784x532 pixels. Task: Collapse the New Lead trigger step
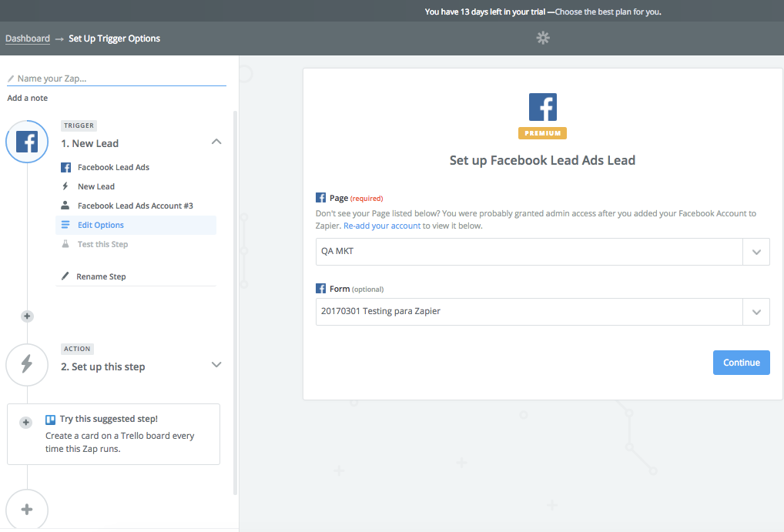coord(216,142)
